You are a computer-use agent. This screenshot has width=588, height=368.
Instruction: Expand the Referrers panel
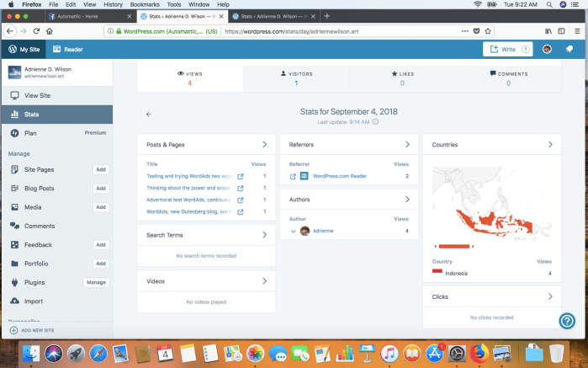(407, 145)
